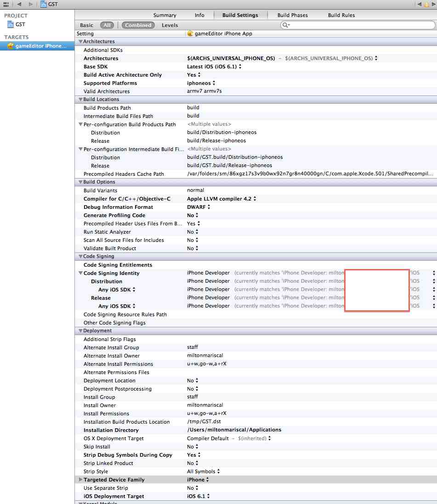The height and width of the screenshot is (504, 437).
Task: Go forward in the jump bar history
Action: [x=31, y=4]
